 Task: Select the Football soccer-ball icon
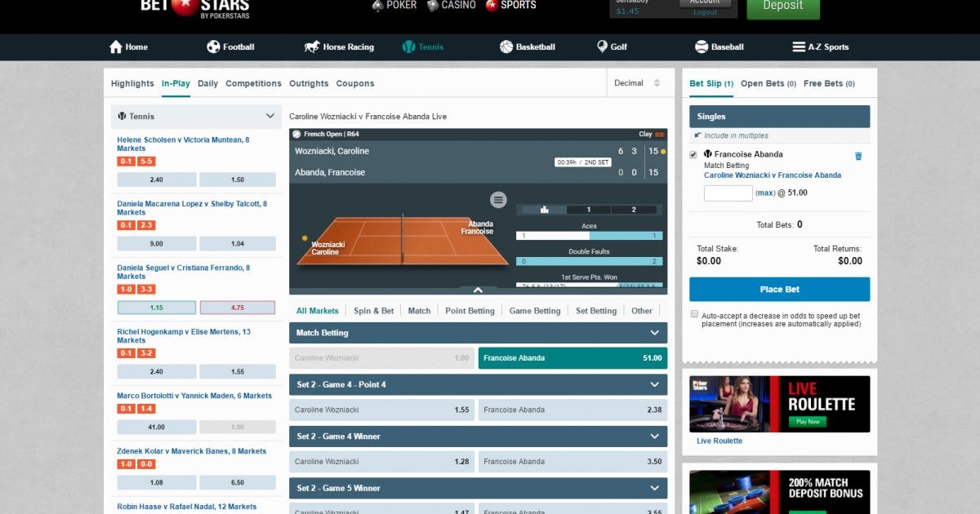click(213, 47)
